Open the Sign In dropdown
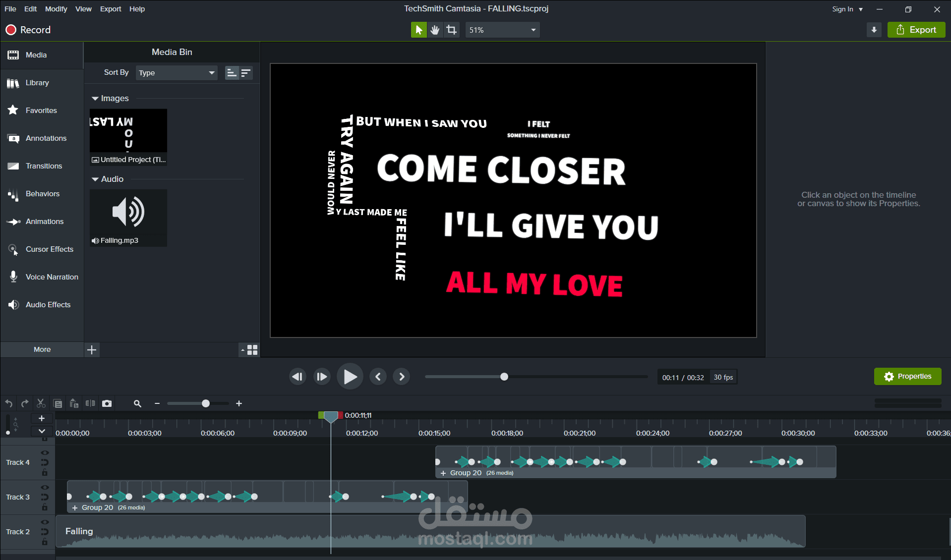 (x=847, y=9)
